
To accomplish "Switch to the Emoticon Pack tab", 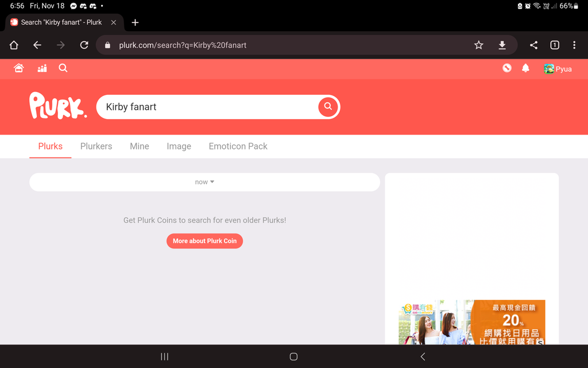I will (238, 146).
